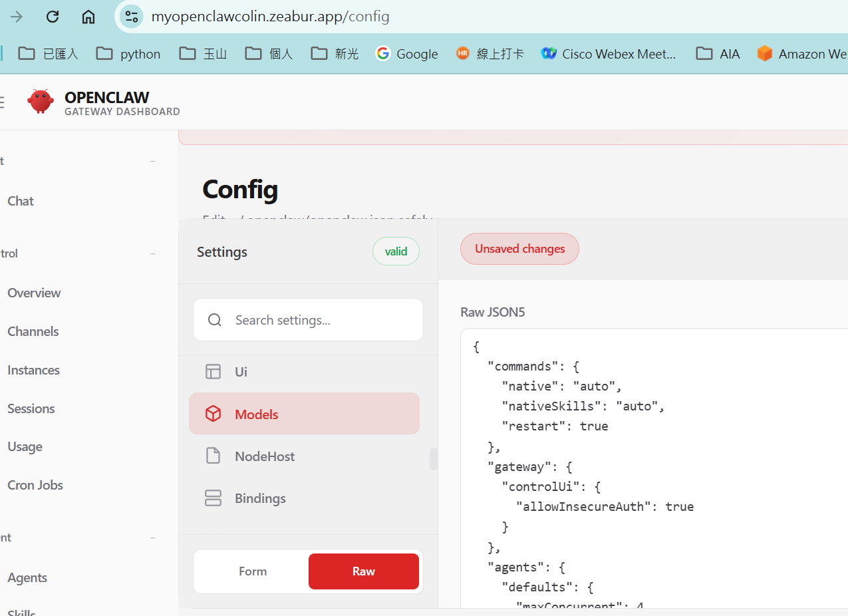Click the OpenClaw red mascot logo
848x616 pixels.
point(41,101)
